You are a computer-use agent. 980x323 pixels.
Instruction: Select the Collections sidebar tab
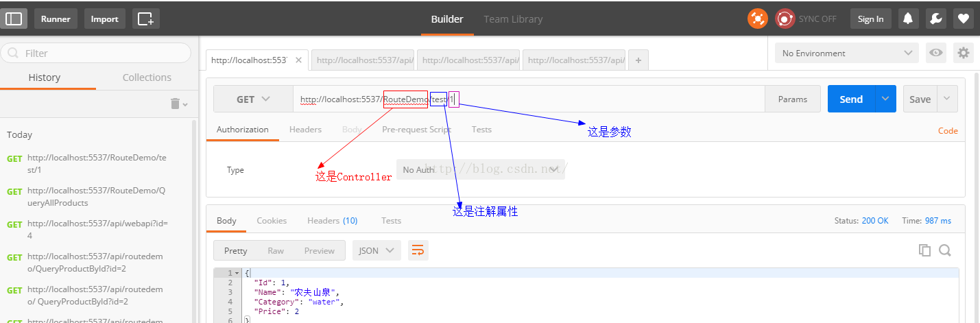[x=147, y=77]
